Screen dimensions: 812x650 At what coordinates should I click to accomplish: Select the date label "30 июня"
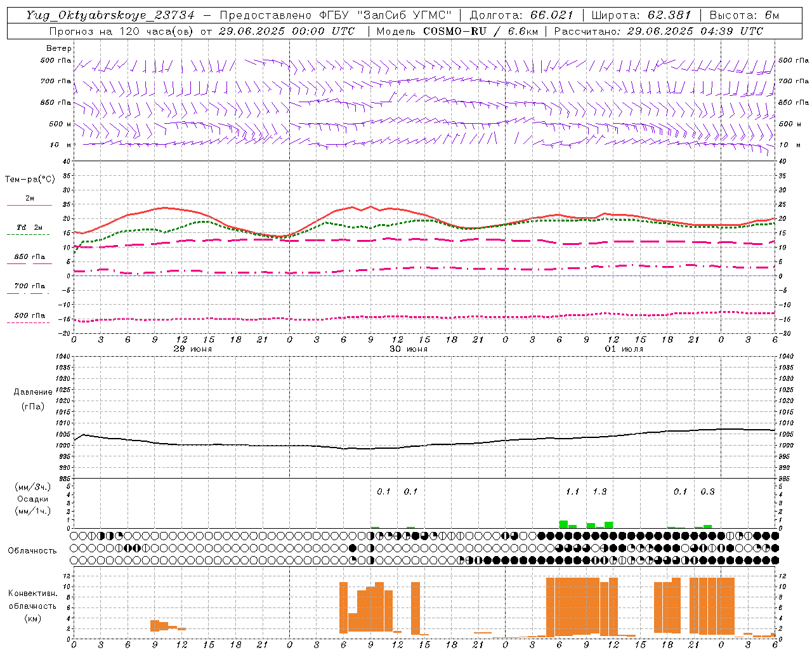[409, 349]
